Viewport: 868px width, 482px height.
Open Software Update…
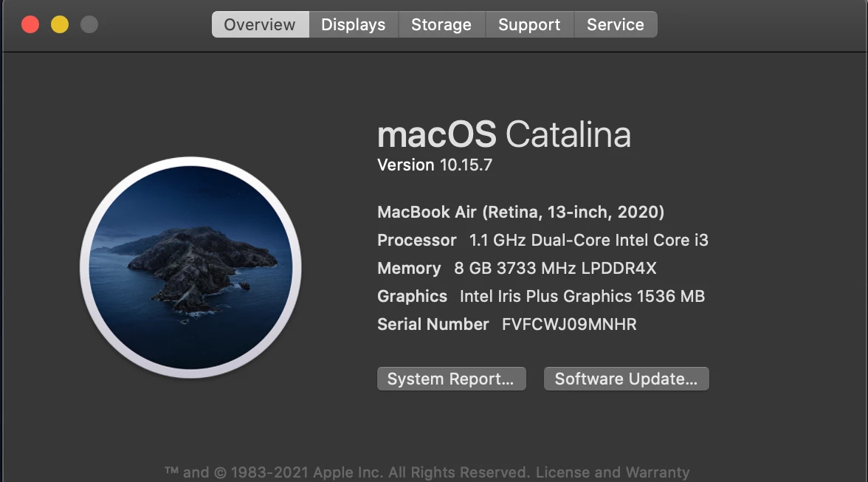pos(626,379)
